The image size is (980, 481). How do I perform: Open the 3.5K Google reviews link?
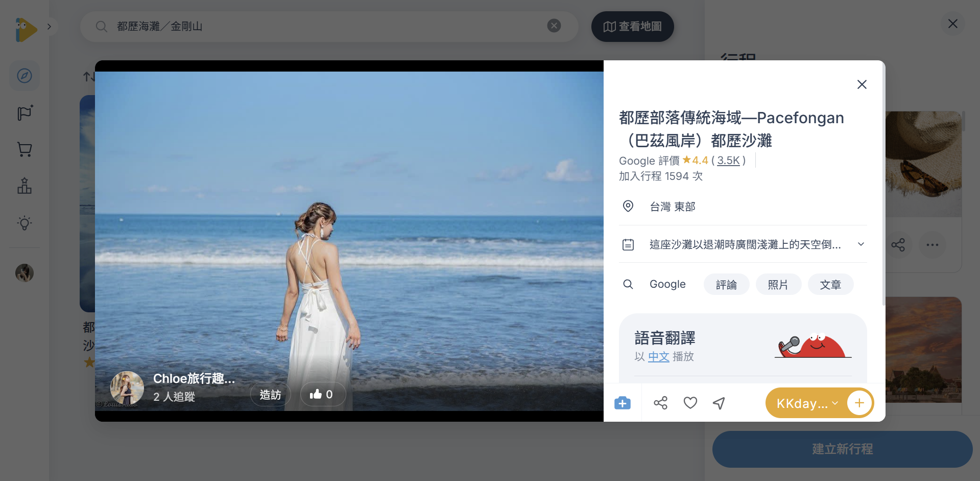click(x=728, y=160)
